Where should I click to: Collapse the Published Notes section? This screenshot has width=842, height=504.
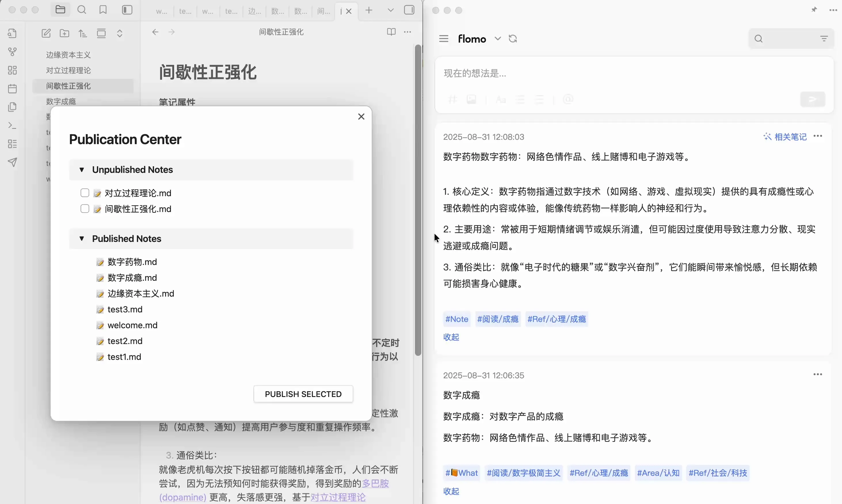[x=81, y=238]
